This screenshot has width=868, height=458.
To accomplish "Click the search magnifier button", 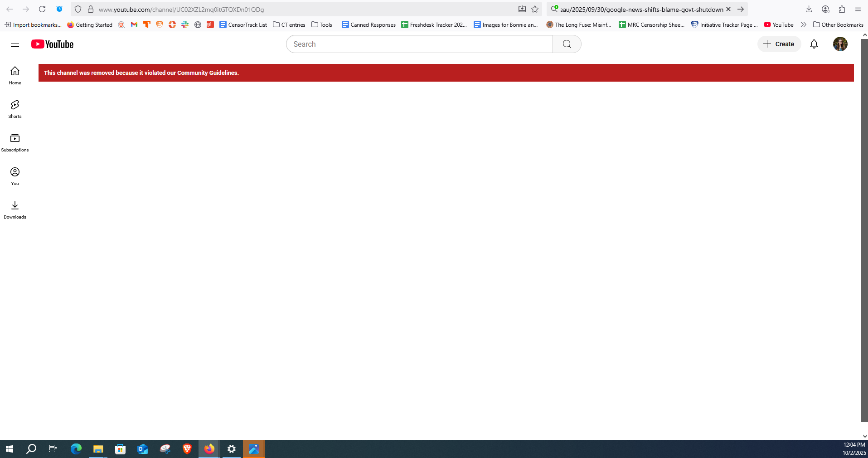I will (x=567, y=44).
